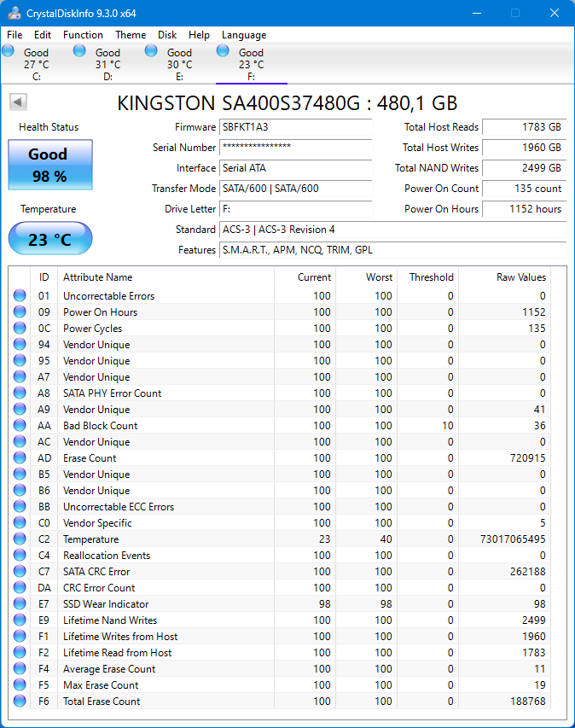
Task: Open the Edit menu
Action: click(x=43, y=35)
